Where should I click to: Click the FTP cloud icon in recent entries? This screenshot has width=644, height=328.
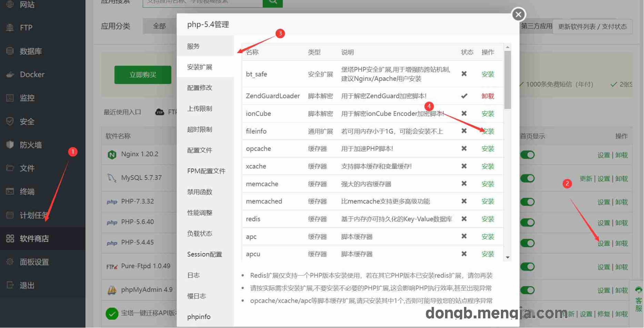pyautogui.click(x=160, y=112)
